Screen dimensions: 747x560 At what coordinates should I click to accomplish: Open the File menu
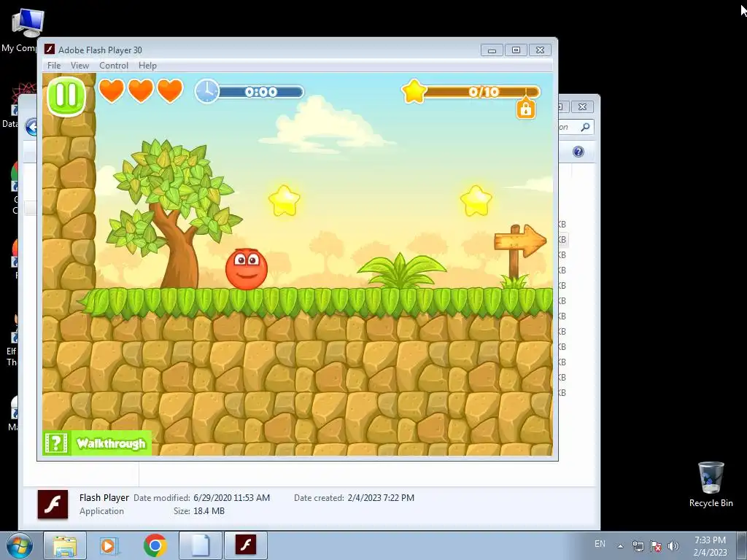[x=54, y=66]
